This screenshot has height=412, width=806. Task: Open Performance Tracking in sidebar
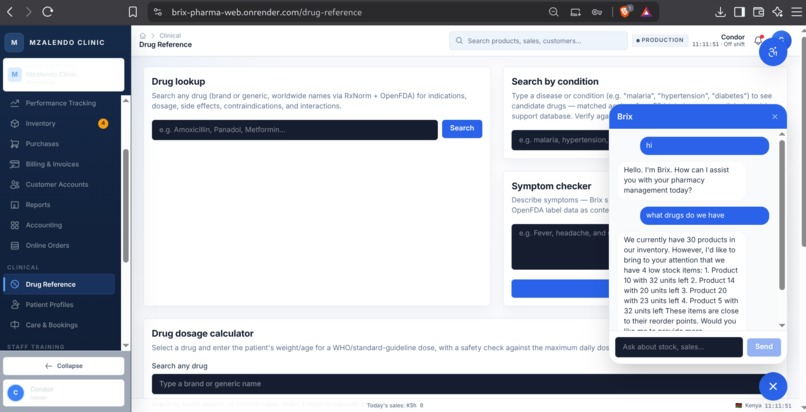[x=61, y=103]
